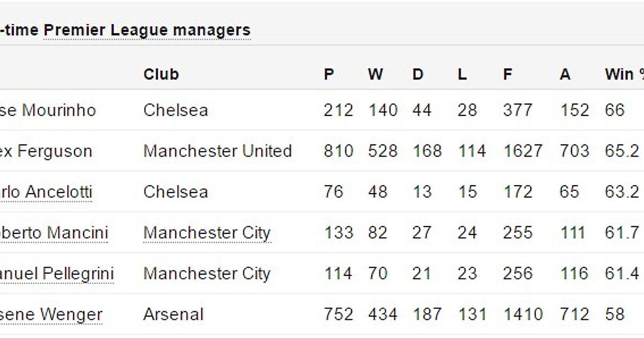The width and height of the screenshot is (644, 338).
Task: Select Ferguson's 1627 goals-for cell
Action: 523,151
